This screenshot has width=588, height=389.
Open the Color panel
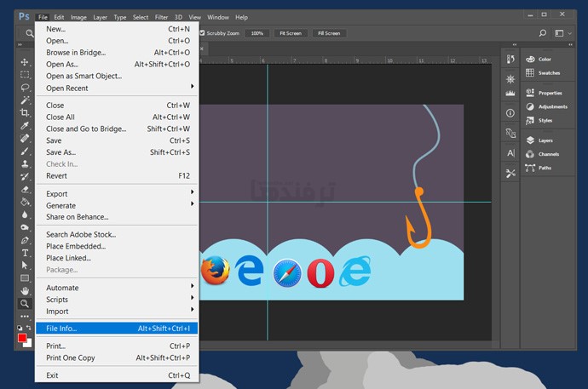coord(539,59)
